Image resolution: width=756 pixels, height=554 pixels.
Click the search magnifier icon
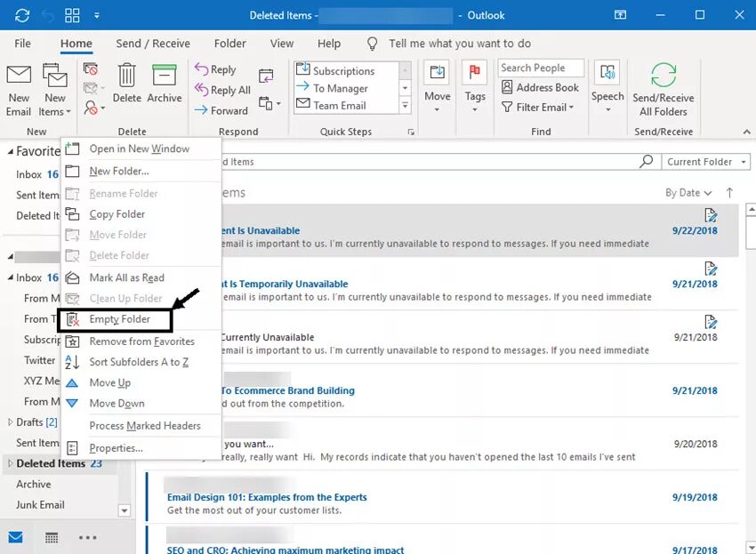(x=646, y=162)
